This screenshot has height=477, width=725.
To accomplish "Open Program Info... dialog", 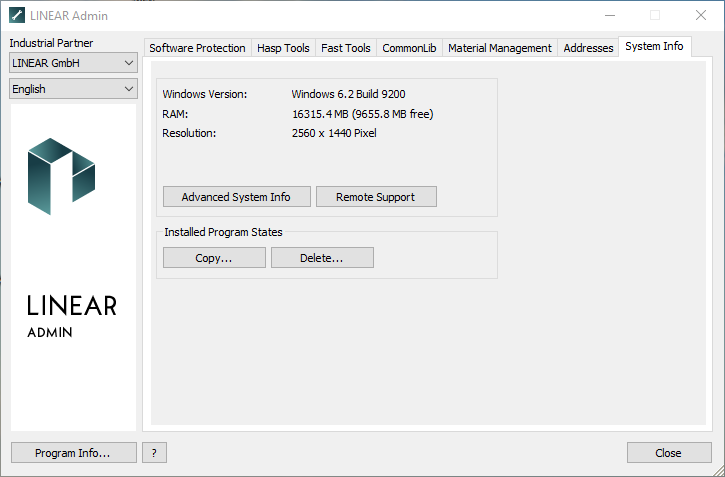I will pyautogui.click(x=74, y=453).
